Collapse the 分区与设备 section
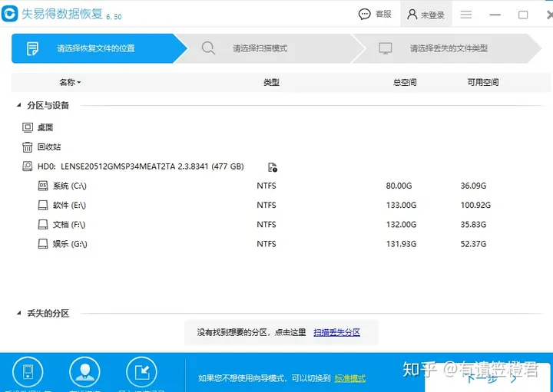Screen dimensions: 553x392 click(x=18, y=106)
